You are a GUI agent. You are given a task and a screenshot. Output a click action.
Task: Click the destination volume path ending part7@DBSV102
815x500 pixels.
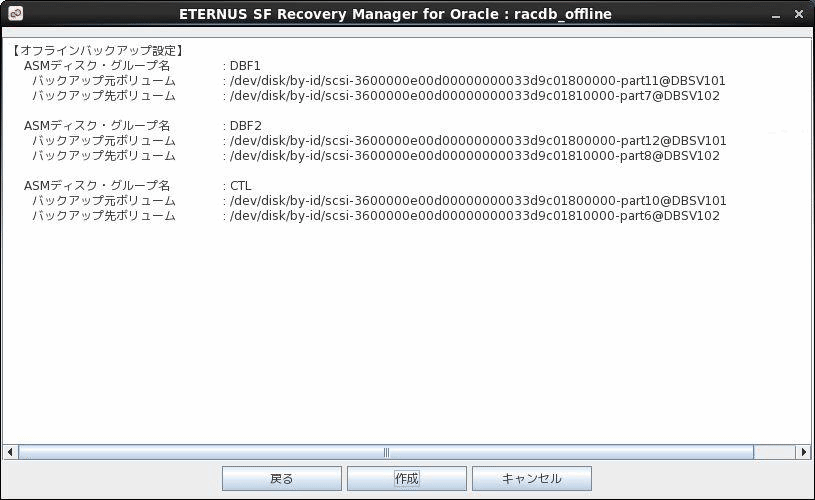(x=475, y=96)
